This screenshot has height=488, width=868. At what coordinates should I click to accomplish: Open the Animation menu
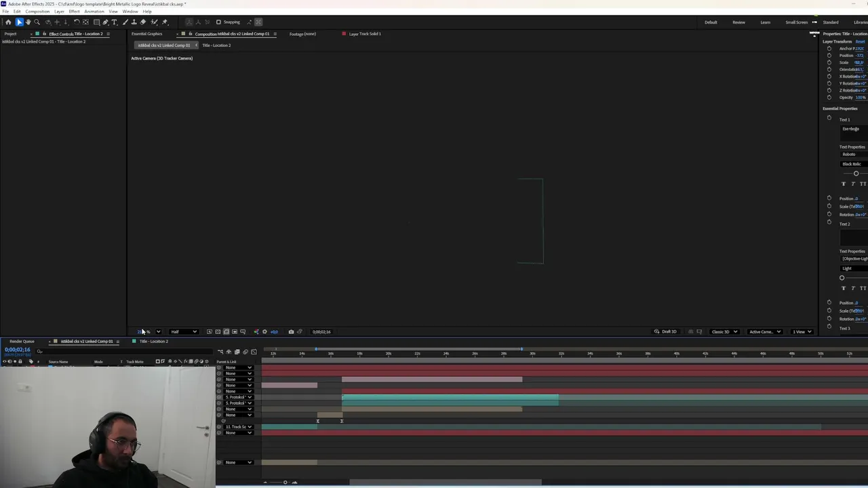[94, 12]
